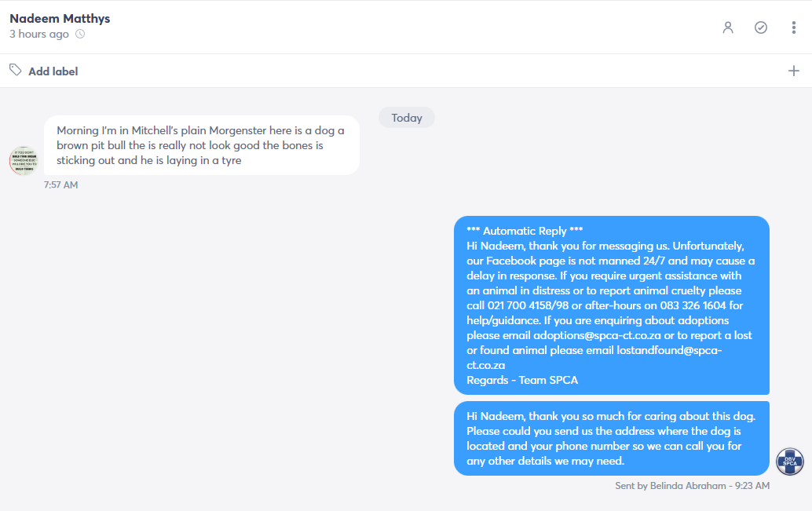Click the plus icon to add label
Viewport: 812px width, 511px height.
coord(793,71)
